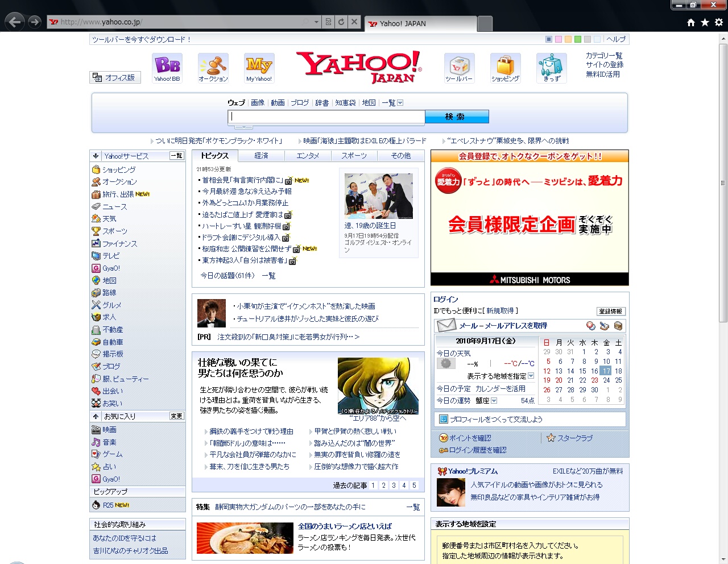The height and width of the screenshot is (564, 728).
Task: Open browser tools via the gear icon
Action: point(719,22)
